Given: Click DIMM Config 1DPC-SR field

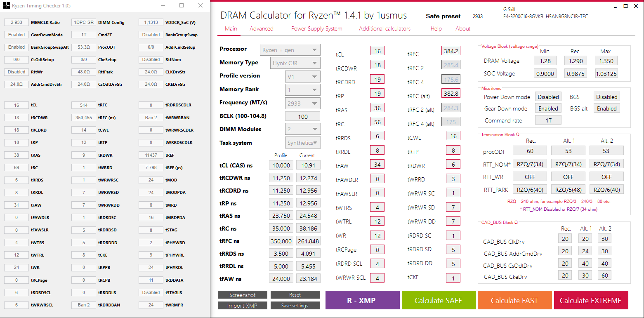Looking at the screenshot, I should (x=84, y=22).
